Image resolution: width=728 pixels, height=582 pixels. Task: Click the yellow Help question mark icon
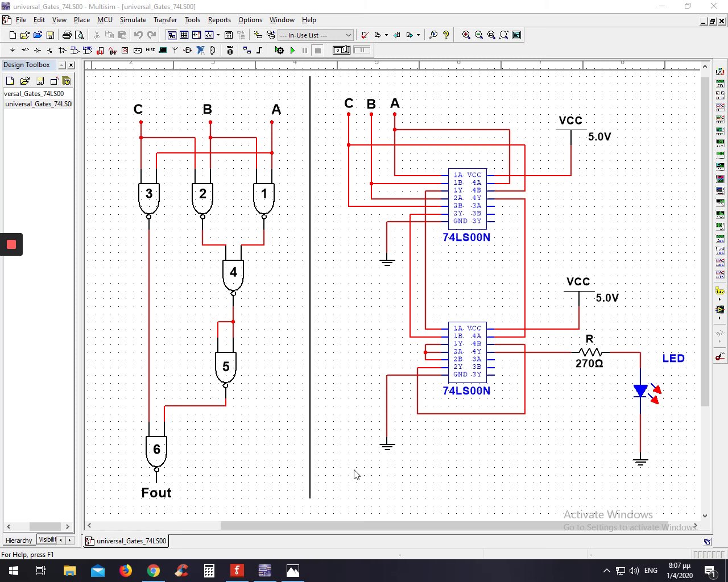[446, 35]
